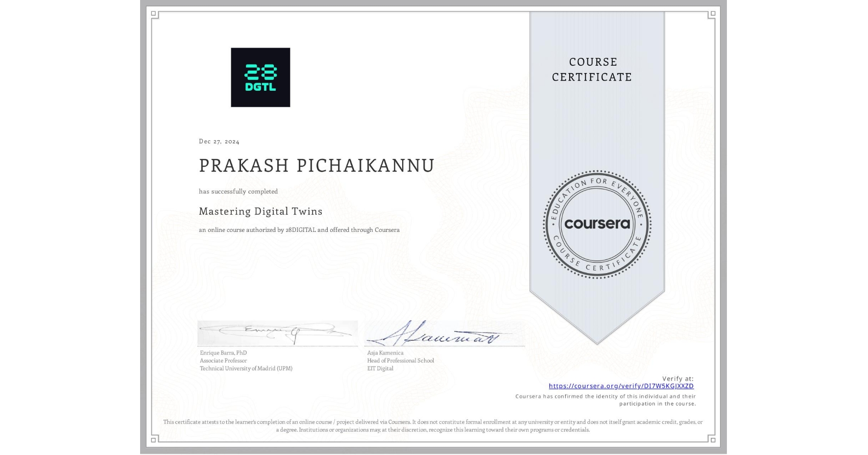The width and height of the screenshot is (868, 455).
Task: Click the Coursera identity confirmation statement
Action: (x=606, y=400)
